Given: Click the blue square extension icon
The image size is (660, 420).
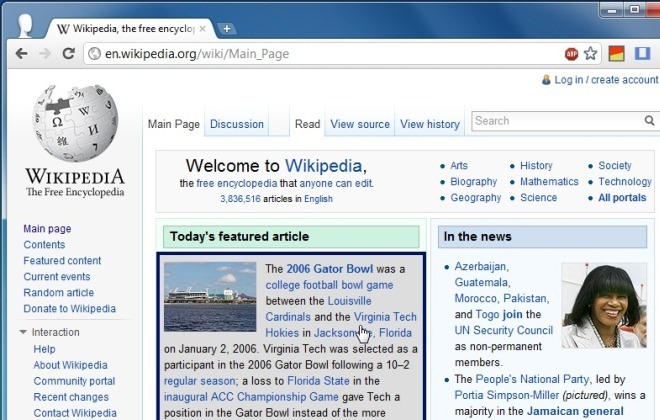Looking at the screenshot, I should coord(643,53).
